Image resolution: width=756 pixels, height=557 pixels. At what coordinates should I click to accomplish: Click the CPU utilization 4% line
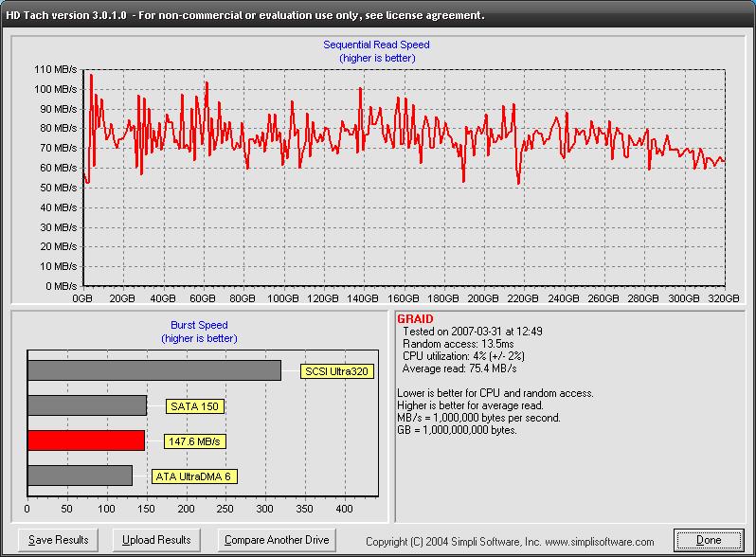point(464,356)
